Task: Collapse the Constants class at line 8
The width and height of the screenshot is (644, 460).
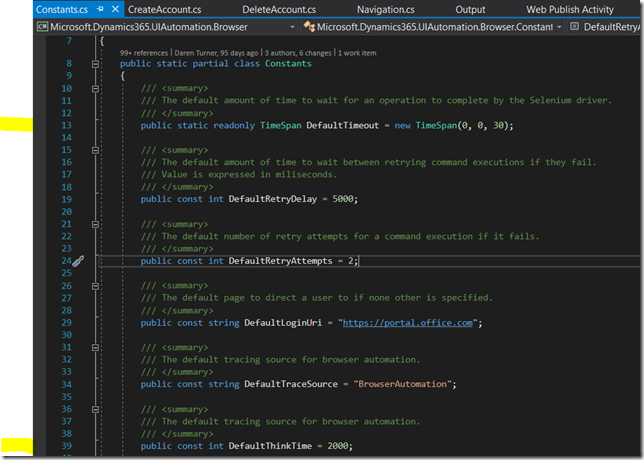Action: pyautogui.click(x=95, y=64)
